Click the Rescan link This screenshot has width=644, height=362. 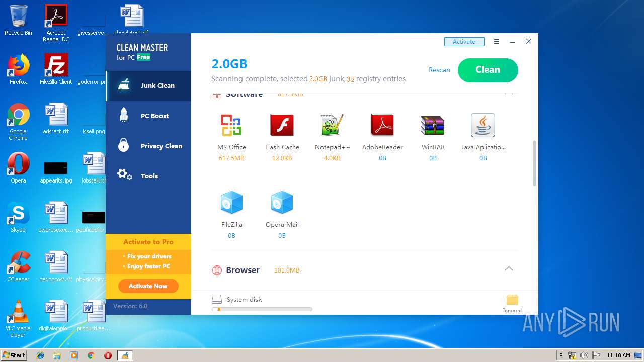pos(439,70)
